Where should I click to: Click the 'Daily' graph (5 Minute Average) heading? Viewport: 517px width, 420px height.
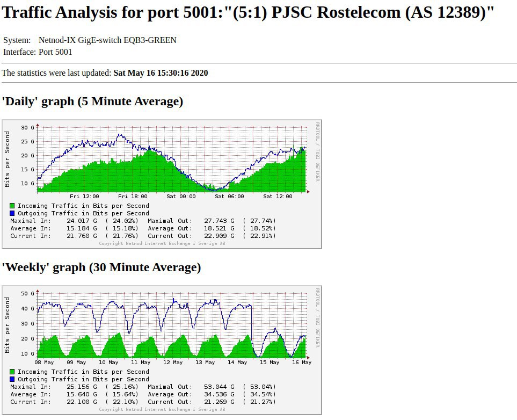coord(92,102)
